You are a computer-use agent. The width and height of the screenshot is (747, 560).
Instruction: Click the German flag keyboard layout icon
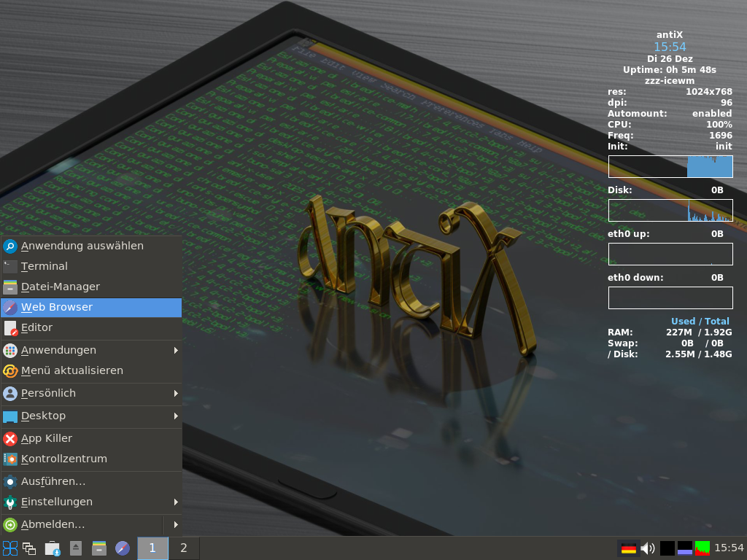pyautogui.click(x=628, y=548)
